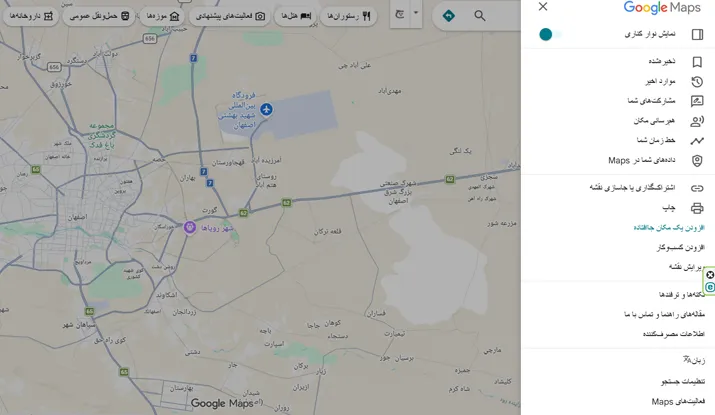The width and height of the screenshot is (715, 415).
Task: Click the Your contributions icon
Action: coord(697,101)
